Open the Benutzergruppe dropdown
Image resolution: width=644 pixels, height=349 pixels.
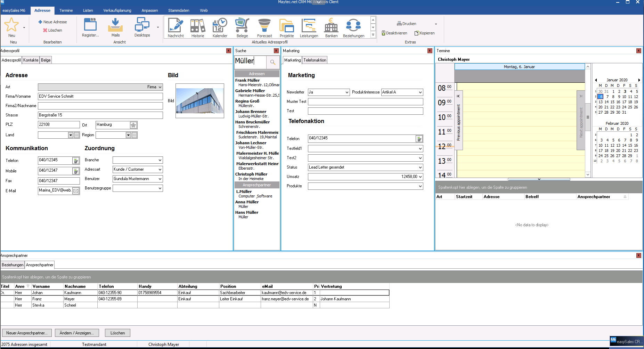pos(160,188)
